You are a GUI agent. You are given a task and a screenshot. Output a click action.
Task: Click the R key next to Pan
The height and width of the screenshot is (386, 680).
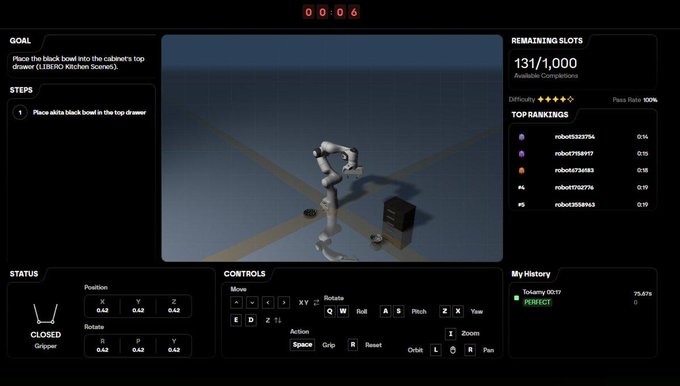(470, 350)
